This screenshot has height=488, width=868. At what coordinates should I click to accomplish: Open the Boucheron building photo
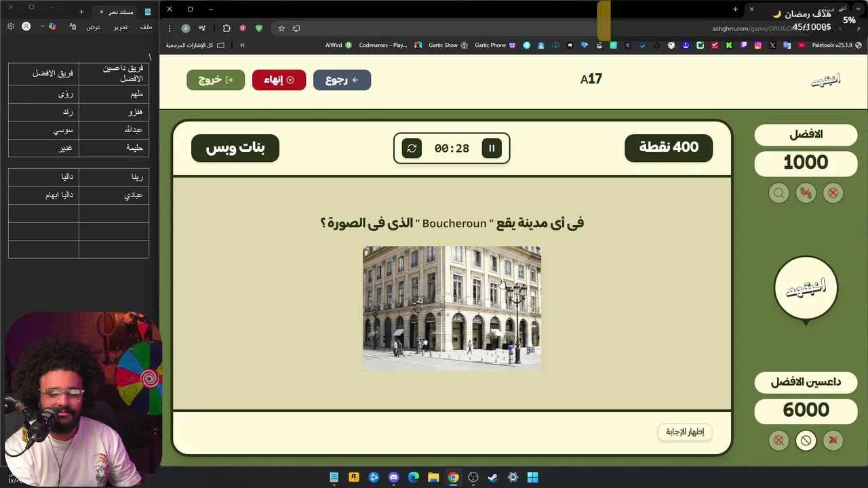pos(452,308)
